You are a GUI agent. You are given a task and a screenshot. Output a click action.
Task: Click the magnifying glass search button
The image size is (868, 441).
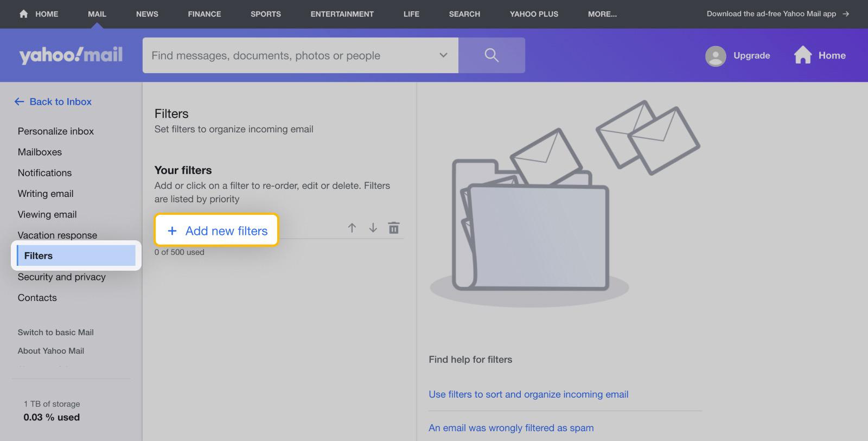[492, 55]
